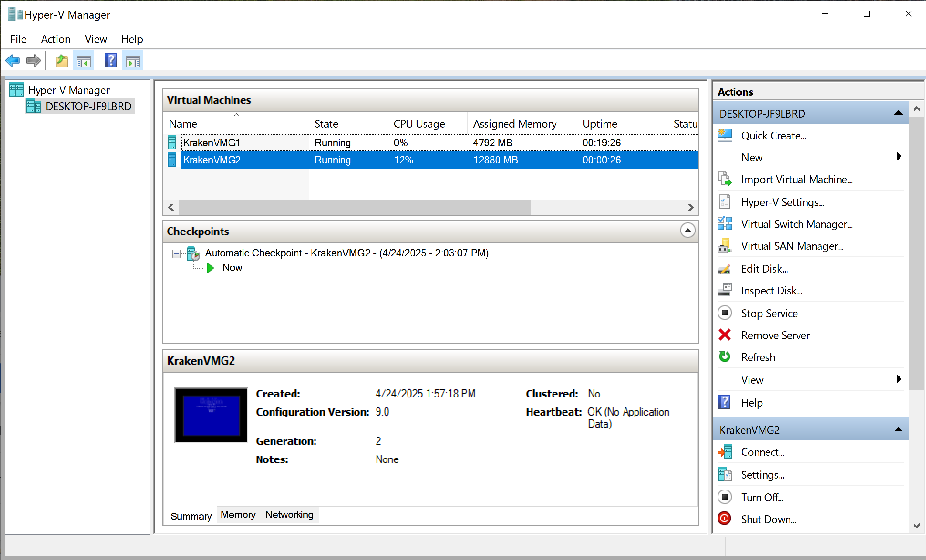Open the Action menu in menu bar
Screen dimensions: 926x560
pos(56,39)
